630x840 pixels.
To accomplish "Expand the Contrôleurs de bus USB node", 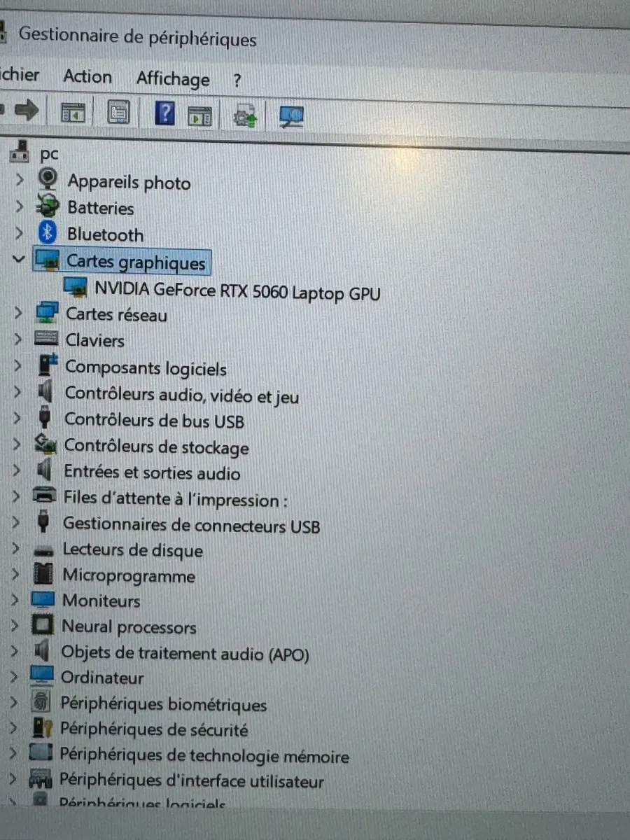I will pos(17,419).
